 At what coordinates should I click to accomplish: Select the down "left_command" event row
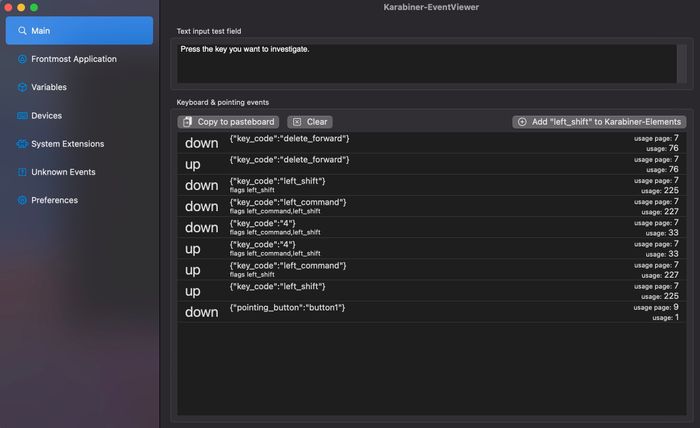click(432, 206)
